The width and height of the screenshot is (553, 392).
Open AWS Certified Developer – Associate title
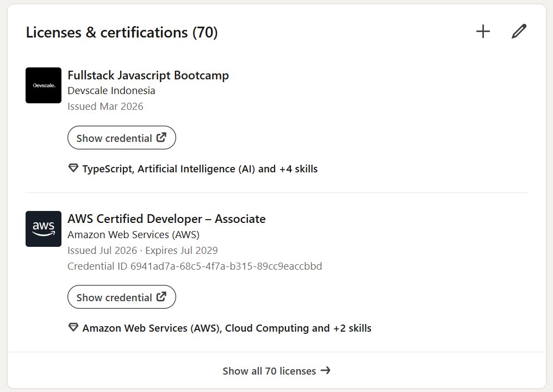click(166, 219)
